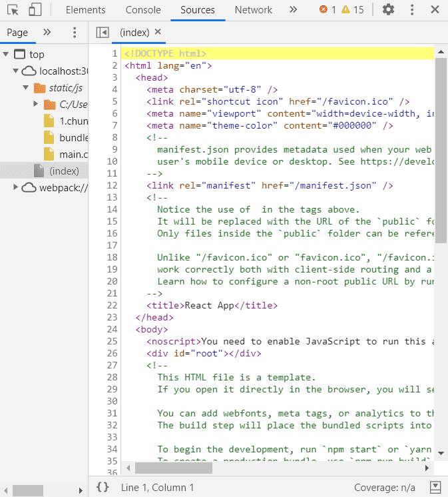
Task: Show more DevTools panels chevron
Action: 293,10
